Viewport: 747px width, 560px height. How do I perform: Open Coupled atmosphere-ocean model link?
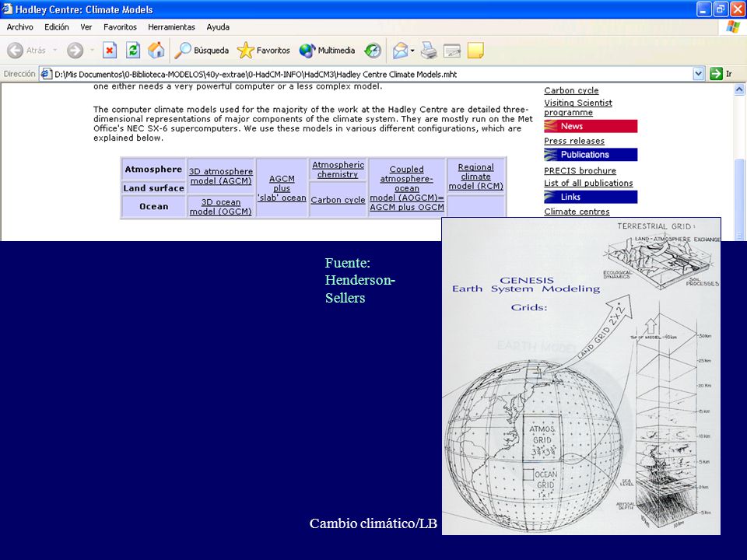point(407,188)
